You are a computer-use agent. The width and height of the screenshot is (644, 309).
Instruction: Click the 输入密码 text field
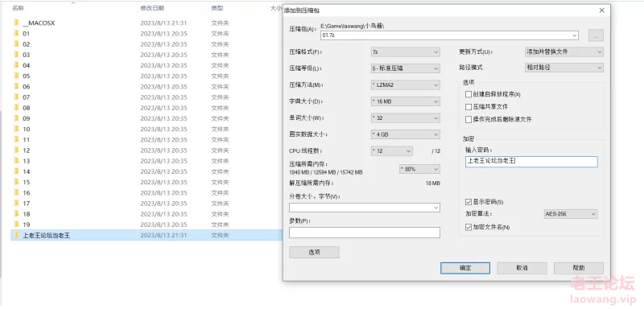531,162
